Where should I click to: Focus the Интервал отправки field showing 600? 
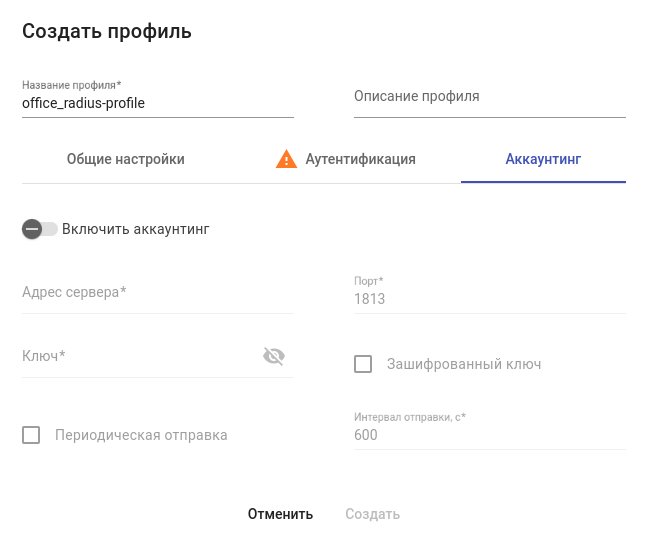[x=489, y=435]
